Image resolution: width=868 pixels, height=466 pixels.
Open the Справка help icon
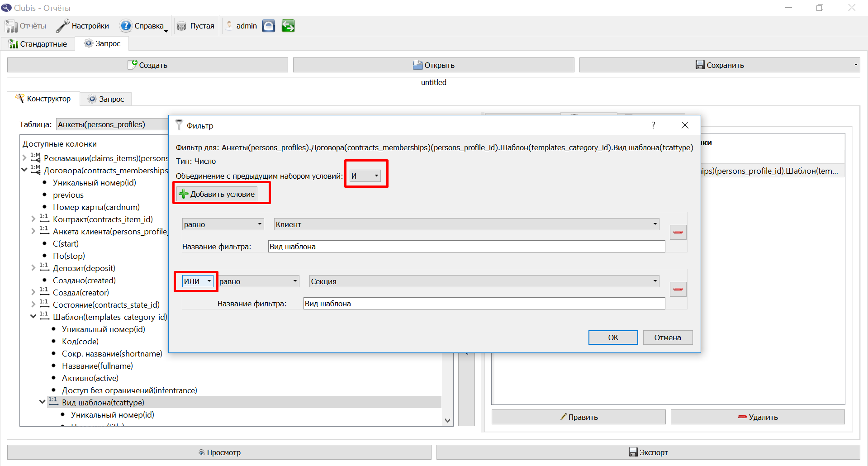coord(126,26)
